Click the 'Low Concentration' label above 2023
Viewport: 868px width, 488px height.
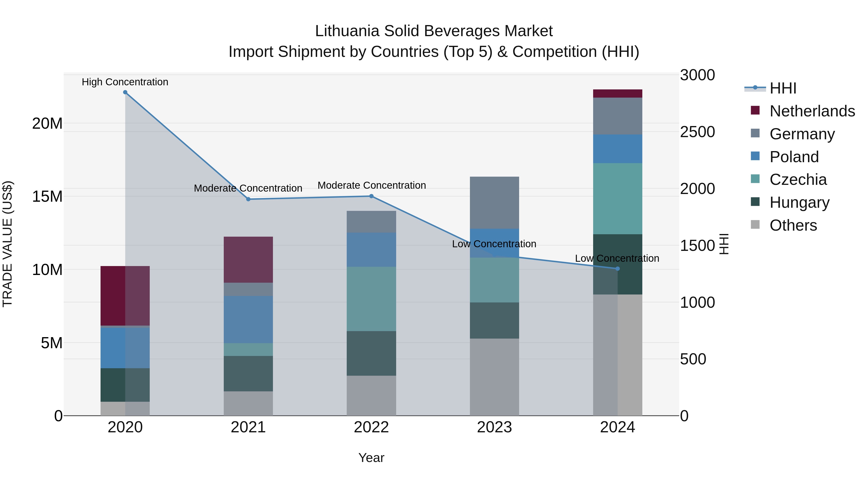pos(494,243)
